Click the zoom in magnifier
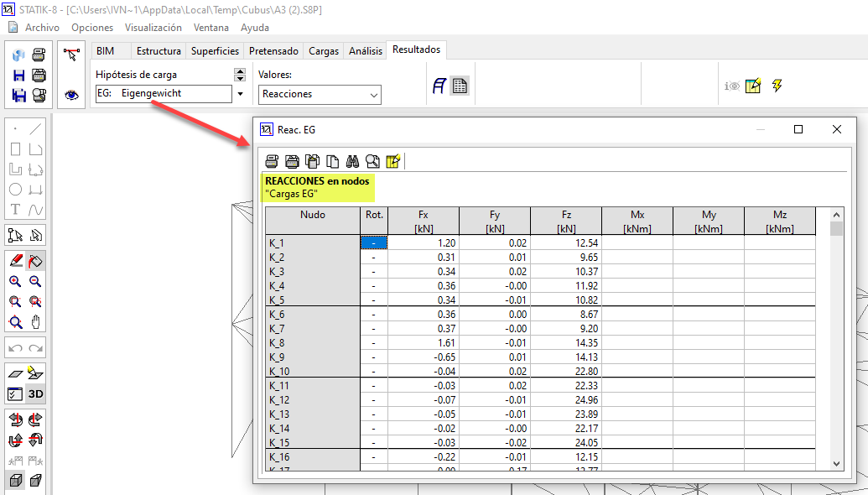868x495 pixels. coord(15,281)
